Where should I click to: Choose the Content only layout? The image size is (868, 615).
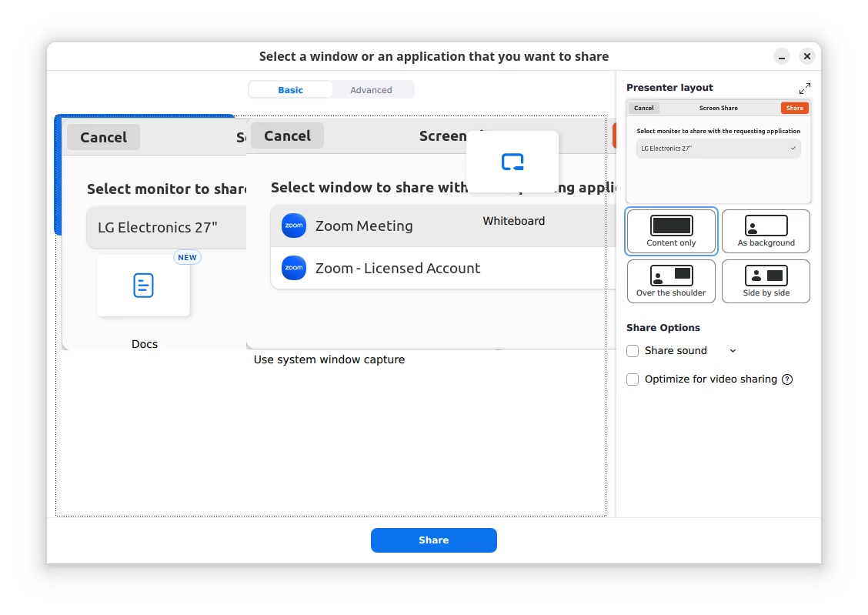coord(671,232)
